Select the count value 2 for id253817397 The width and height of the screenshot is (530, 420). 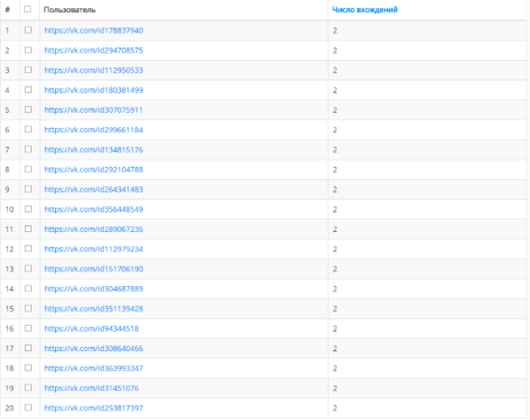(x=335, y=408)
